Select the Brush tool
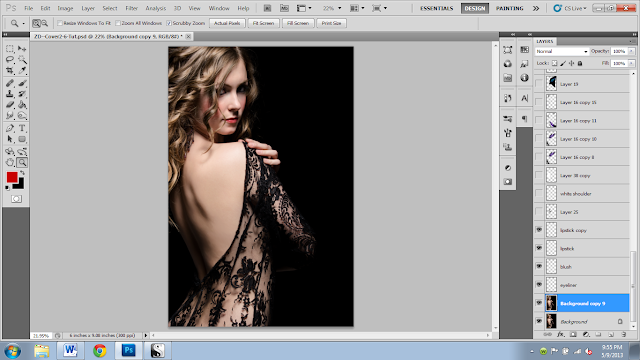Screen dimensions: 640x360 coord(22,83)
